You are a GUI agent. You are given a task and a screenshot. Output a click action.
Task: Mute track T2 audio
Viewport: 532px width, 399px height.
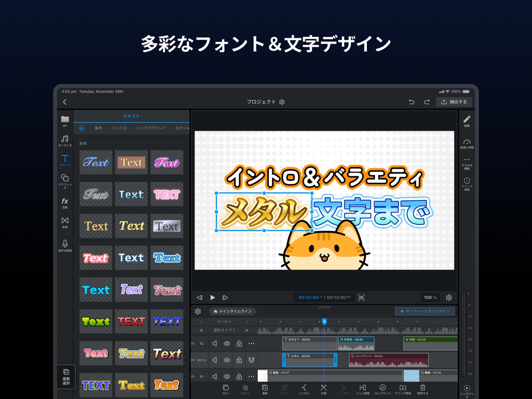pyautogui.click(x=214, y=344)
